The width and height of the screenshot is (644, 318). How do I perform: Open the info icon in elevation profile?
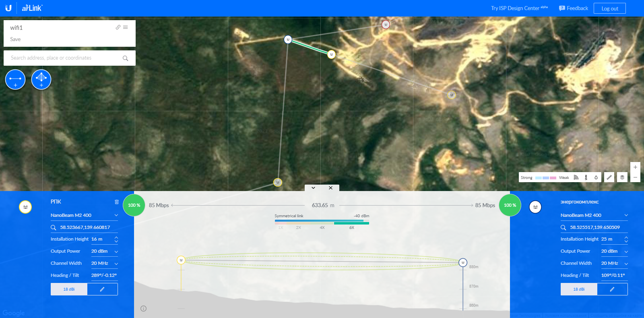point(144,309)
